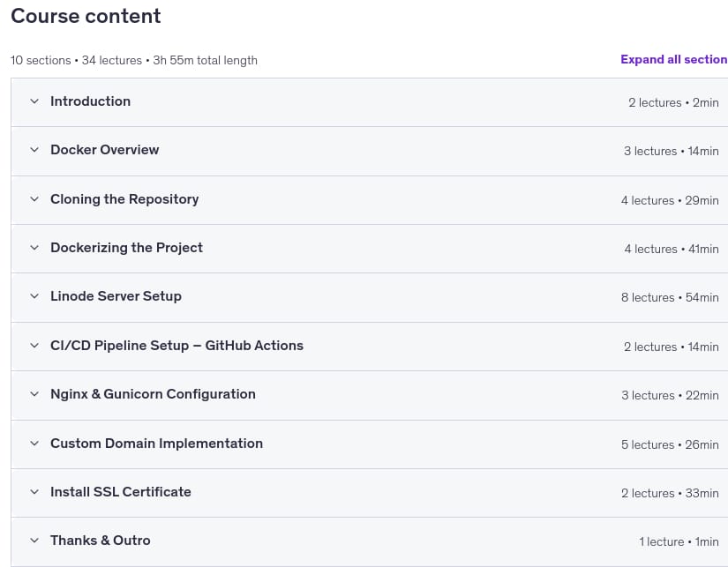This screenshot has height=567, width=728.
Task: Open Install SSL Certificate title
Action: (x=121, y=492)
